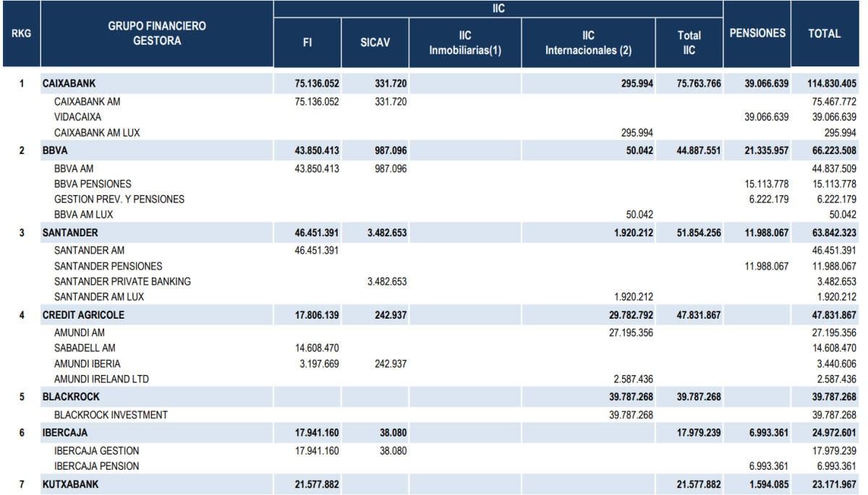Select the VIDACAIXA row label
This screenshot has height=495, width=868.
(77, 116)
